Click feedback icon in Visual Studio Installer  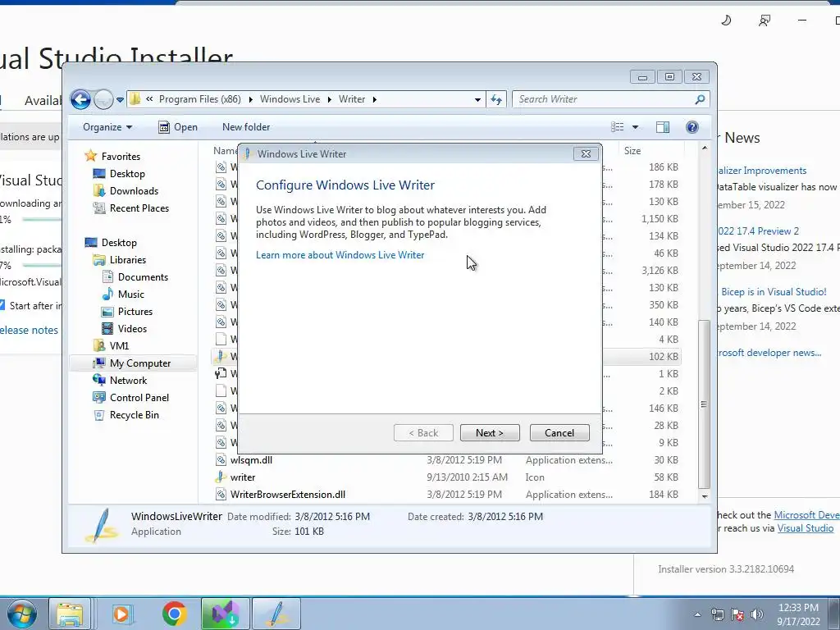coord(765,21)
